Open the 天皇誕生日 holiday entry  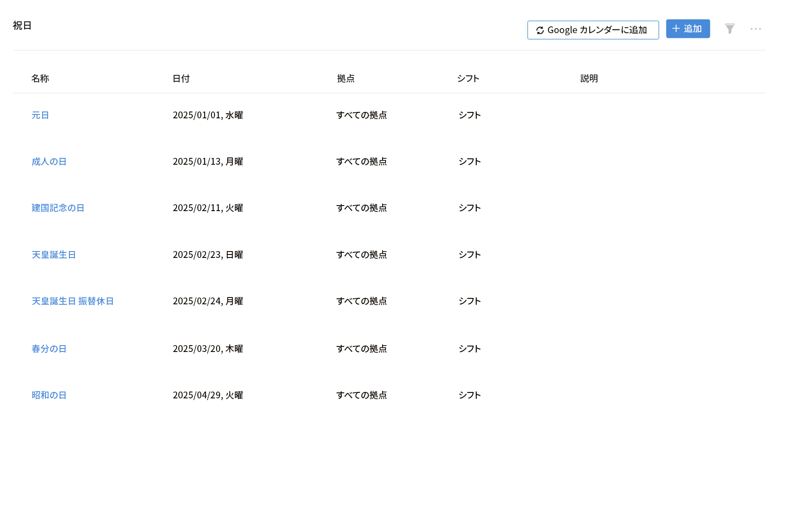(x=54, y=255)
